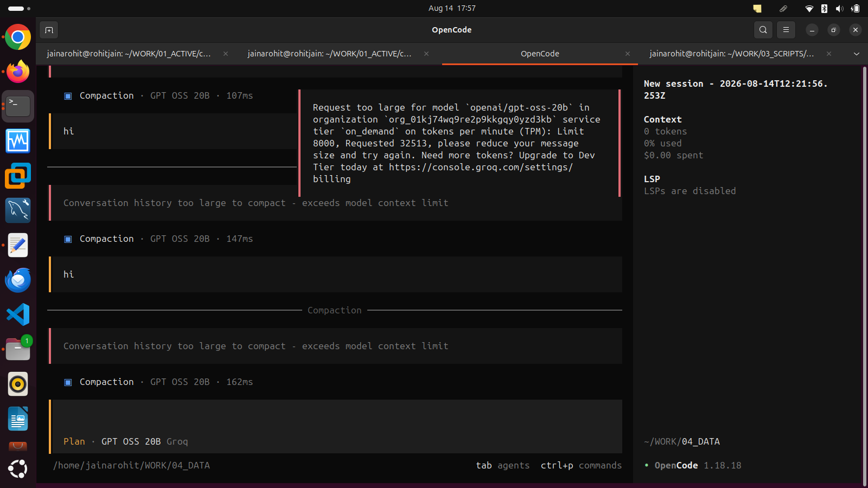Open the clock and calendar dropdown
This screenshot has width=868, height=488.
click(452, 8)
